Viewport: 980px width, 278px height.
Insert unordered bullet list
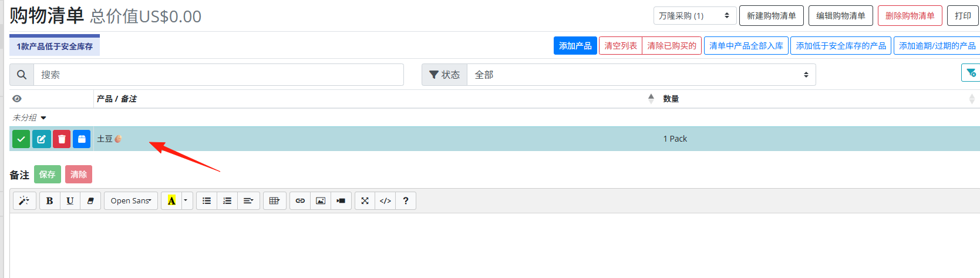[x=207, y=201]
